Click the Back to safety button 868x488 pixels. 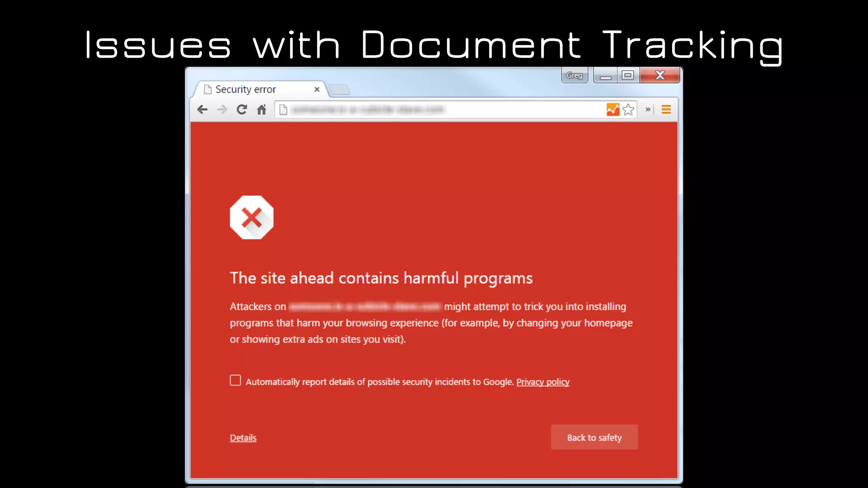point(594,437)
